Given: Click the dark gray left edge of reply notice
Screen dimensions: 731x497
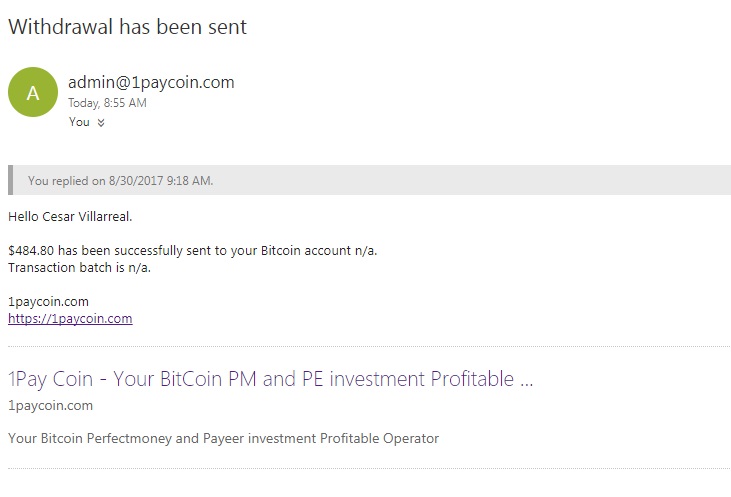Looking at the screenshot, I should click(x=11, y=180).
